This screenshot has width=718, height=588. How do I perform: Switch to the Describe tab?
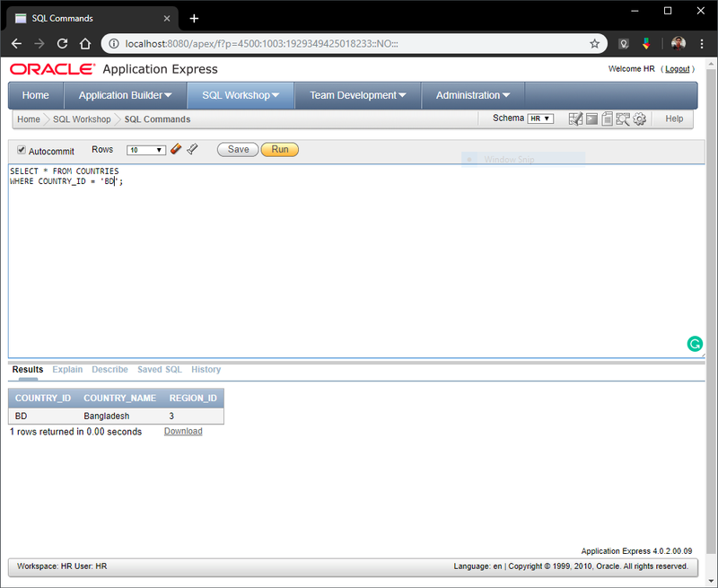pos(109,370)
